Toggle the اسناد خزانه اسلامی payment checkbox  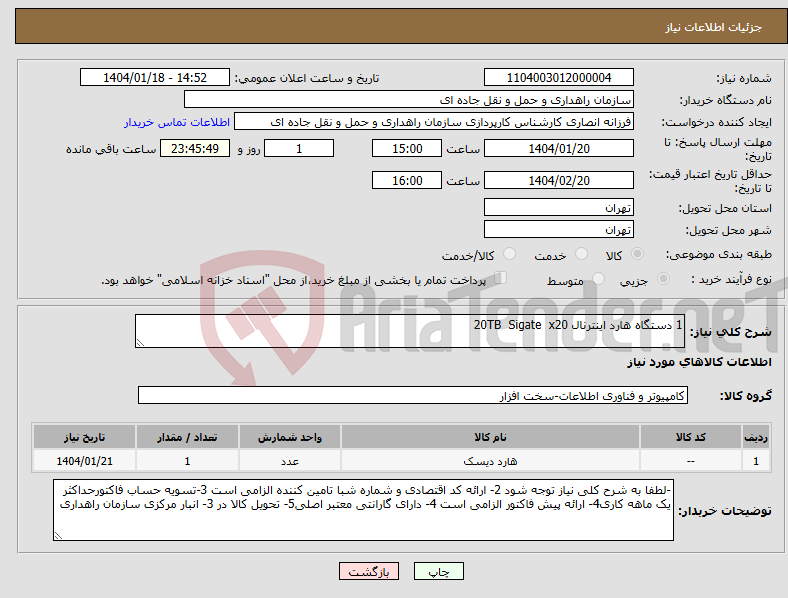tap(500, 278)
